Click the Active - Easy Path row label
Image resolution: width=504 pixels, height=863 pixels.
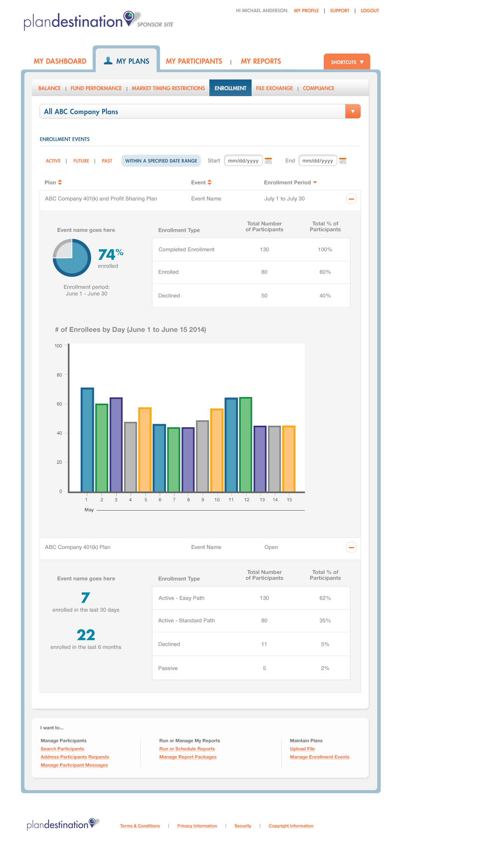coord(181,598)
